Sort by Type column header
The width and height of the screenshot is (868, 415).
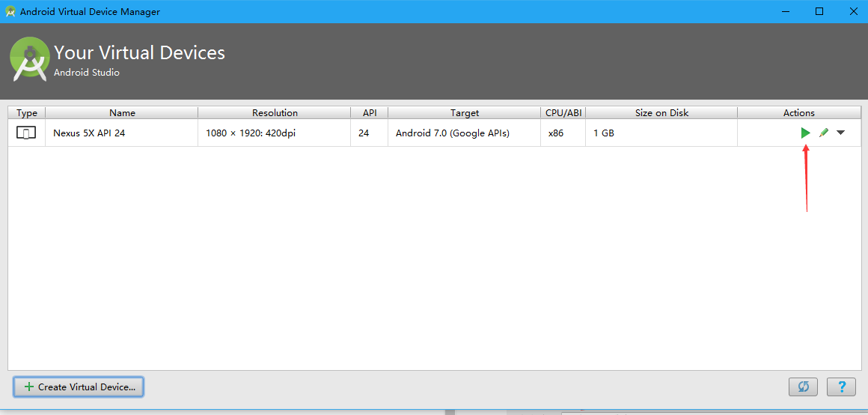click(x=27, y=112)
